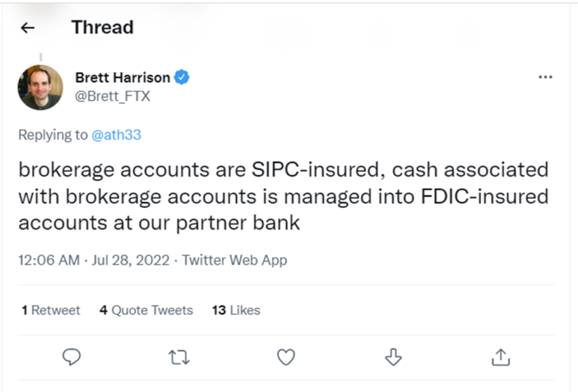Share the tweet via the upload arrow icon
Viewport: 578px width, 392px height.
coord(500,357)
